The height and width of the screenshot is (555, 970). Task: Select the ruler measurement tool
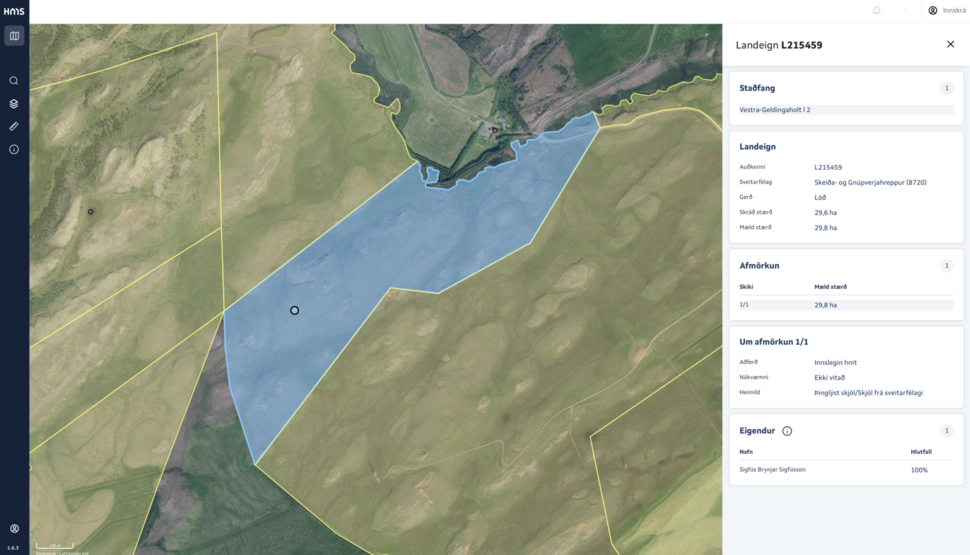pos(14,126)
